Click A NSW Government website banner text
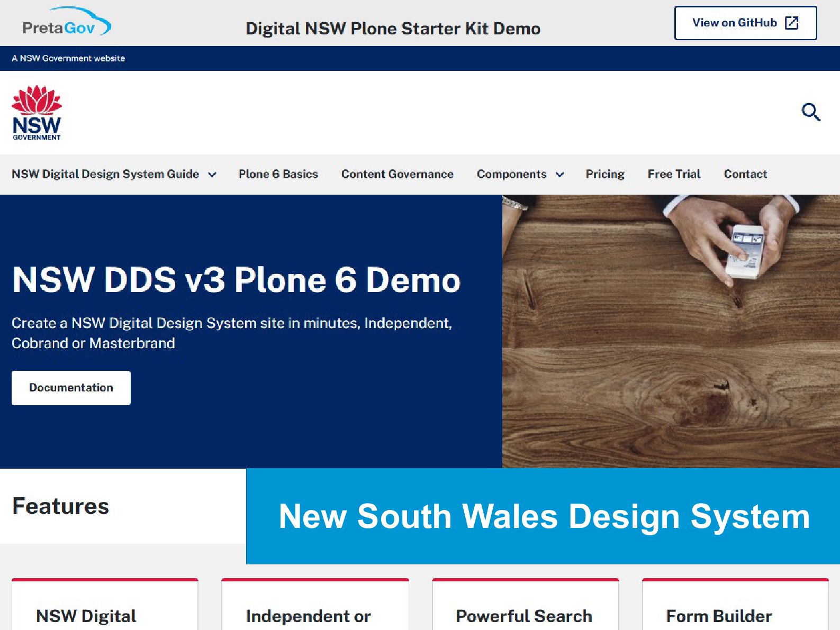Image resolution: width=840 pixels, height=630 pixels. click(x=68, y=58)
